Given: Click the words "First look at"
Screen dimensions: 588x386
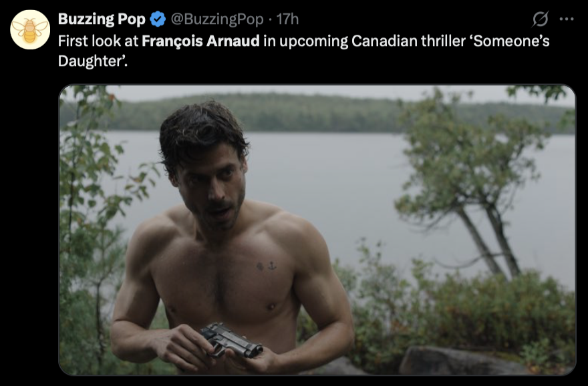Looking at the screenshot, I should (x=98, y=41).
